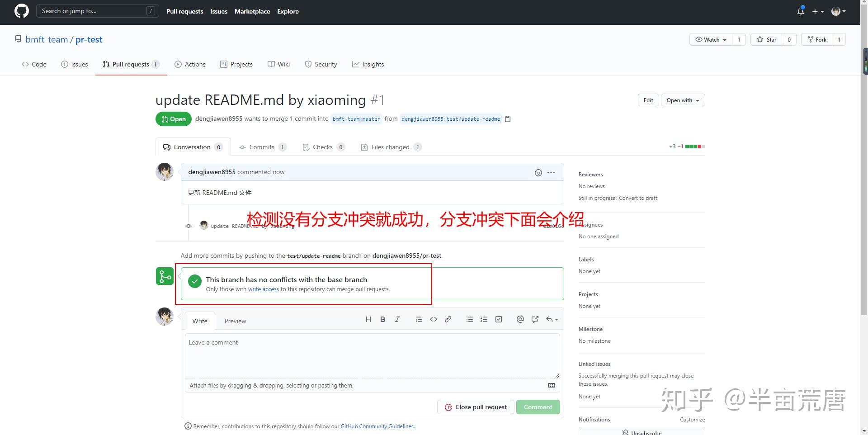Switch to the Wiki tab
This screenshot has width=868, height=435.
[x=279, y=64]
